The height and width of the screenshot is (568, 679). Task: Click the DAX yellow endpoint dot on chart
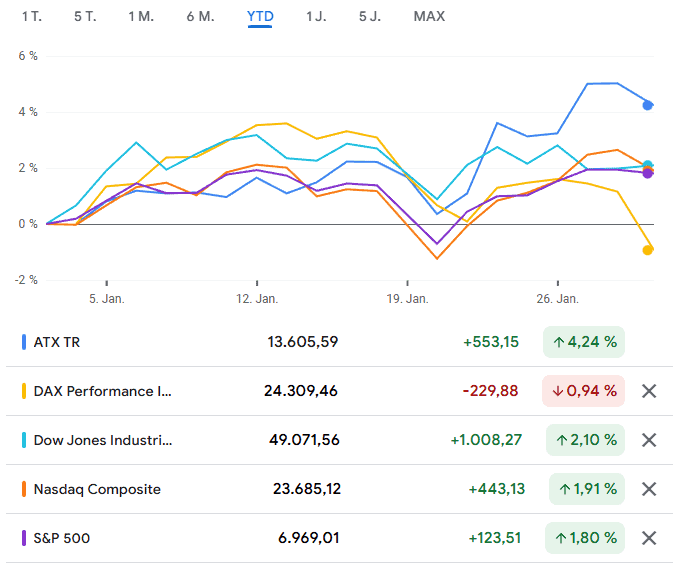(x=648, y=250)
